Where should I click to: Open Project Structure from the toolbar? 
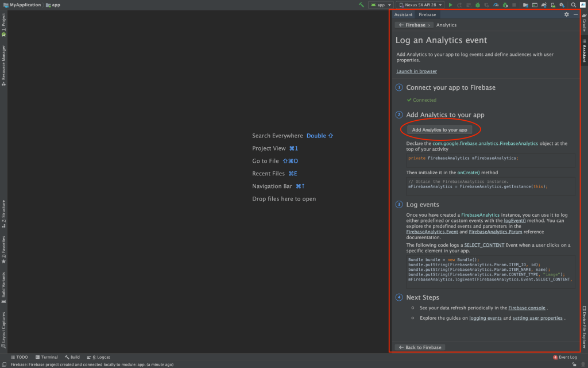tap(525, 5)
